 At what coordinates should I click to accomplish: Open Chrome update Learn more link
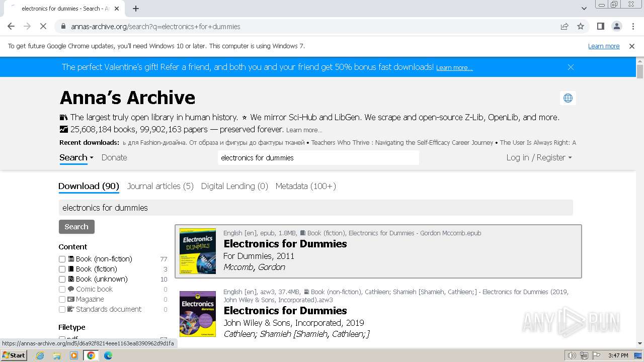[604, 46]
